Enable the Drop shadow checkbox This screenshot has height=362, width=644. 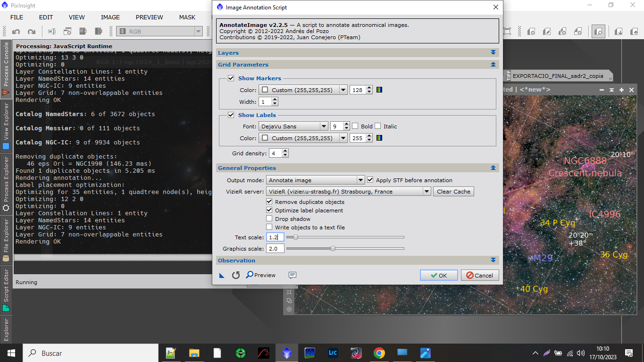269,219
